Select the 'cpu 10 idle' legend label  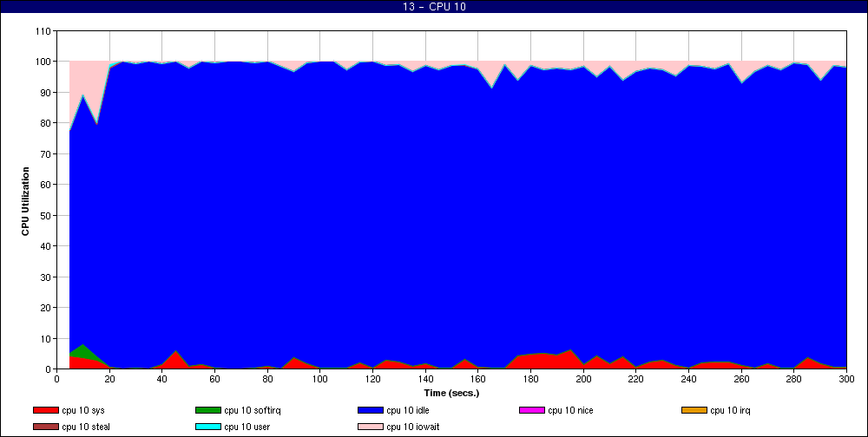pyautogui.click(x=407, y=410)
